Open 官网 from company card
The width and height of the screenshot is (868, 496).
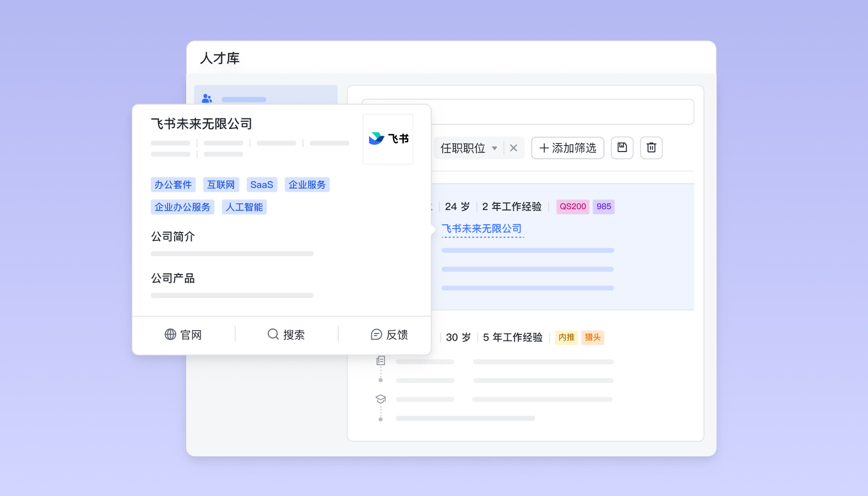point(183,335)
